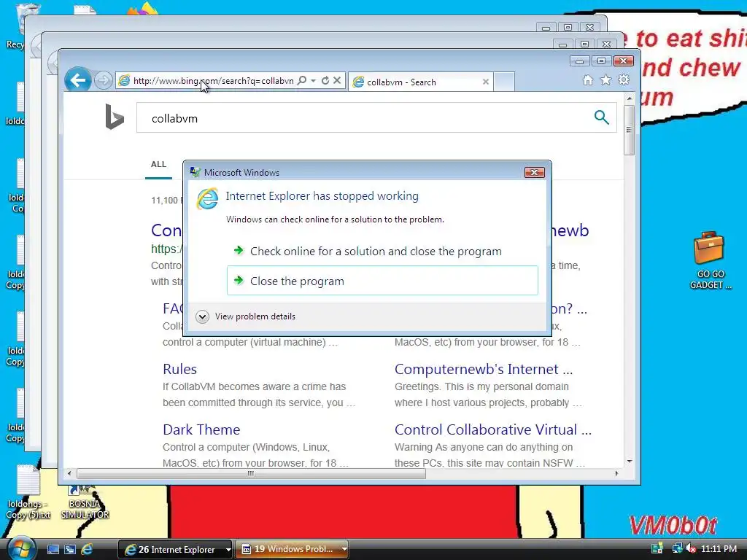
Task: Open the BOSNIA SIMULATOR desktop icon
Action: [x=85, y=502]
